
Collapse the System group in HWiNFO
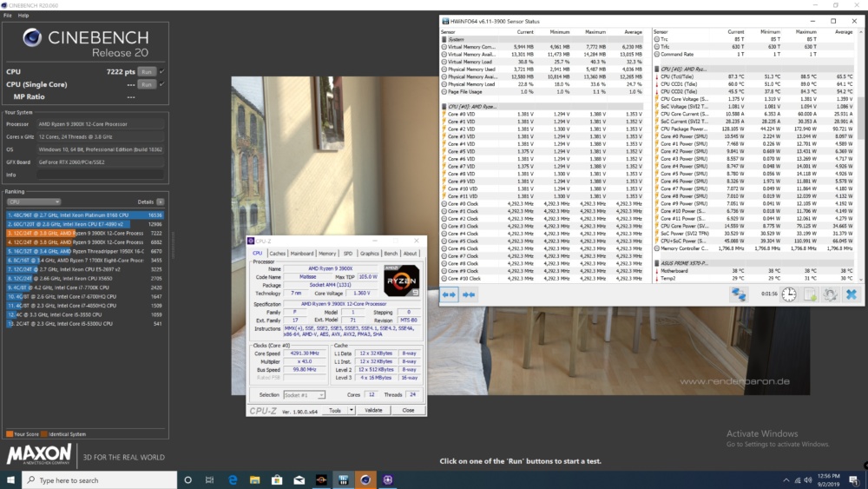444,39
